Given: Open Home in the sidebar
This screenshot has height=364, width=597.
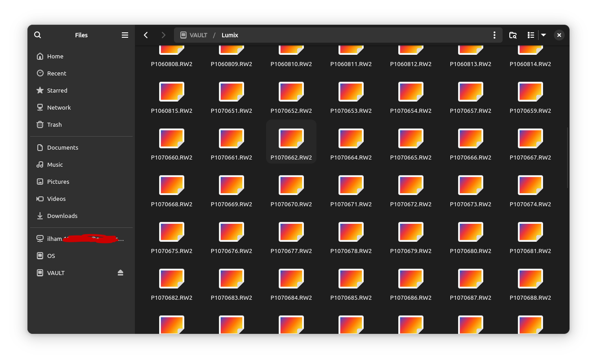Looking at the screenshot, I should (x=81, y=56).
